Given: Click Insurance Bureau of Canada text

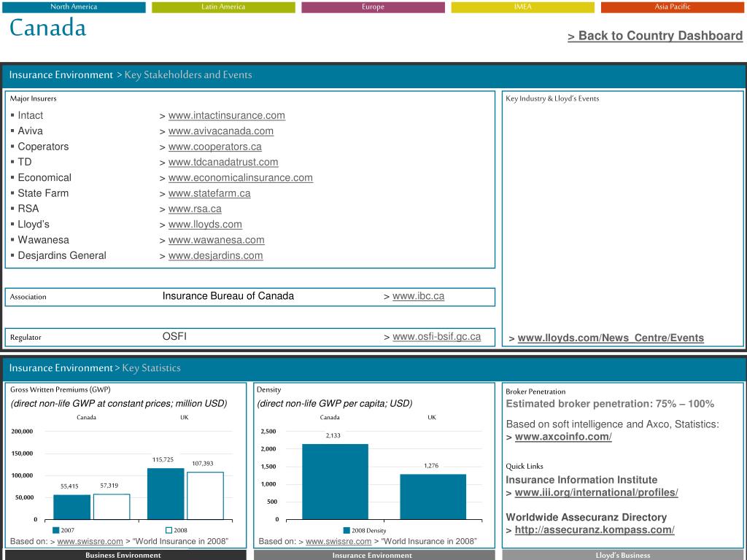Looking at the screenshot, I should point(228,296).
